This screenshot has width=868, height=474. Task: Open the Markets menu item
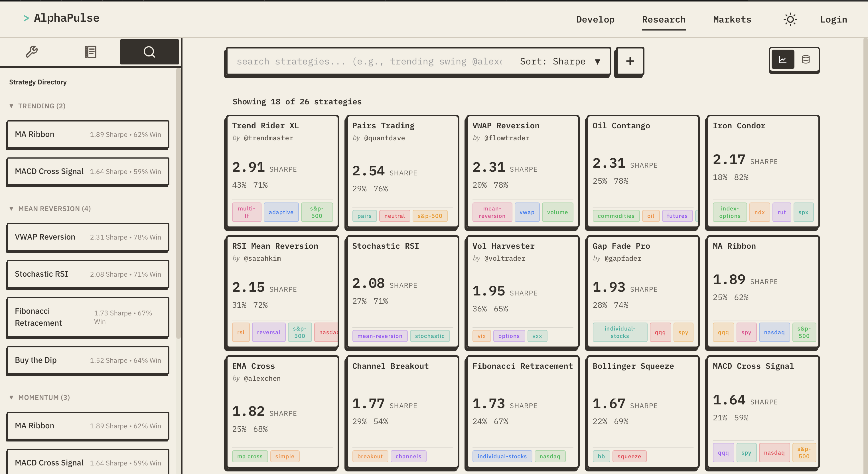pyautogui.click(x=732, y=20)
